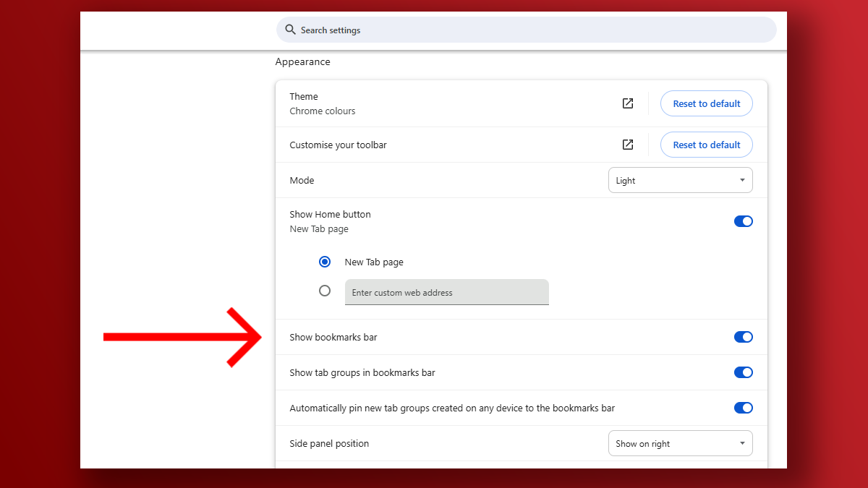The height and width of the screenshot is (488, 868).
Task: Reset the toolbar to default
Action: [x=706, y=145]
